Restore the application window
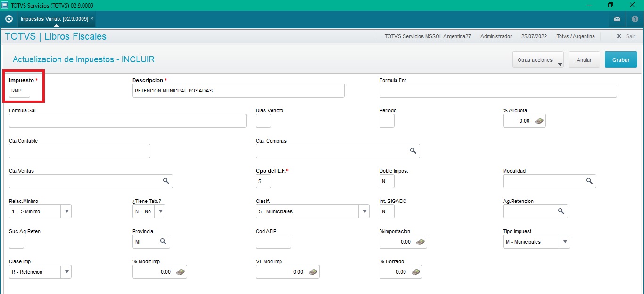The width and height of the screenshot is (644, 294). coord(611,5)
